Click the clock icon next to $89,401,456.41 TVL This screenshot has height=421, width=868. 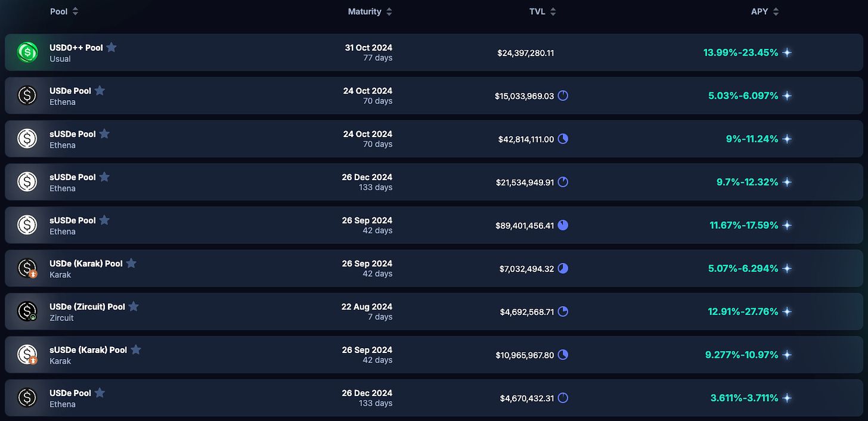pos(563,225)
